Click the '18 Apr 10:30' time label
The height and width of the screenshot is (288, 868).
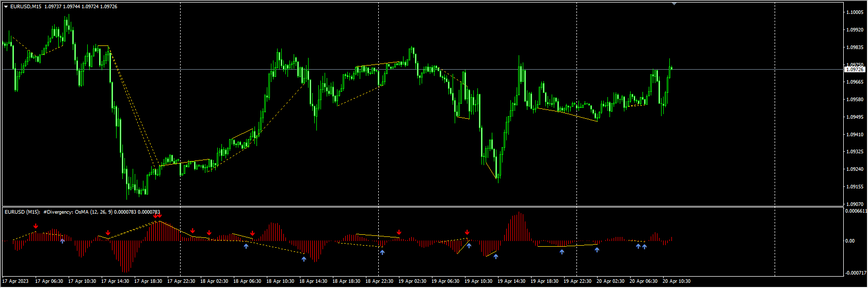tap(280, 281)
